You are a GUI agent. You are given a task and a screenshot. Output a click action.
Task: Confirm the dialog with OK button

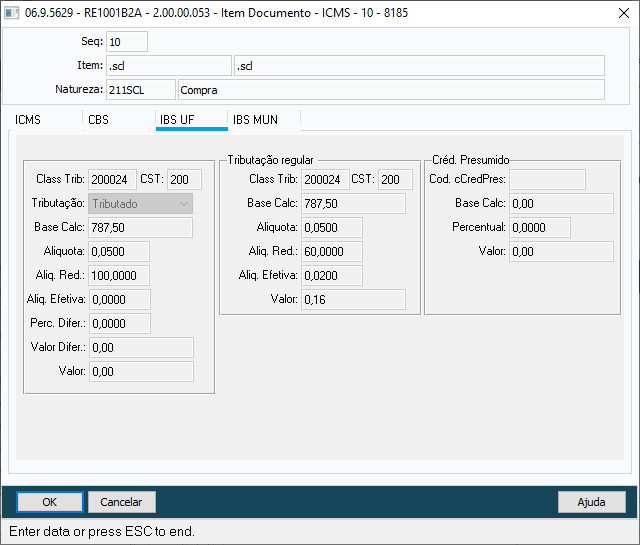tap(50, 502)
